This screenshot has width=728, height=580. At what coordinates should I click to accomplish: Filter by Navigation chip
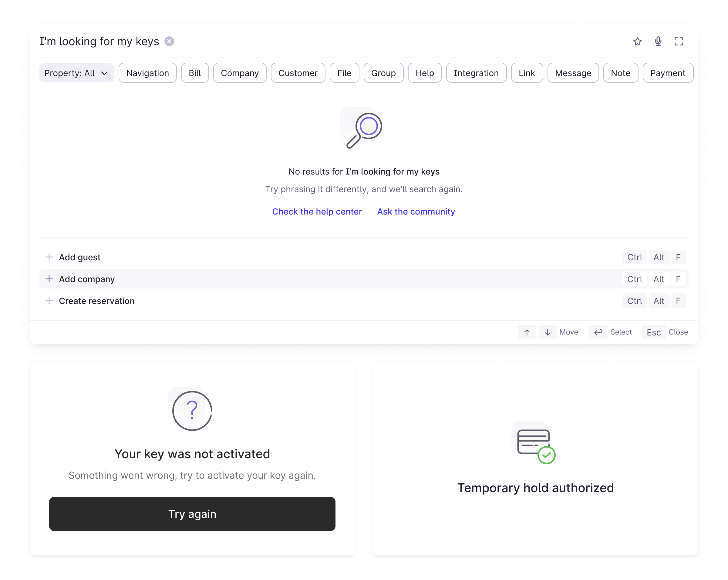[x=147, y=73]
